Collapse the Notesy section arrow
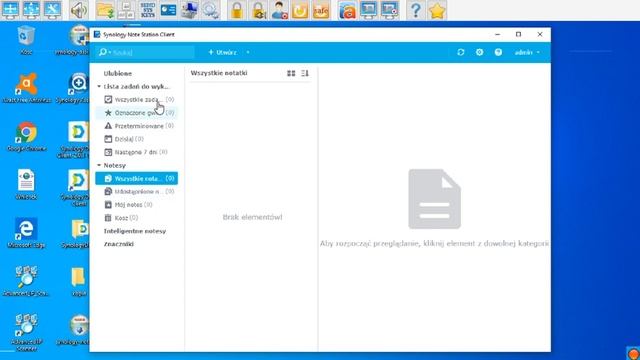The width and height of the screenshot is (640, 360). (x=99, y=165)
